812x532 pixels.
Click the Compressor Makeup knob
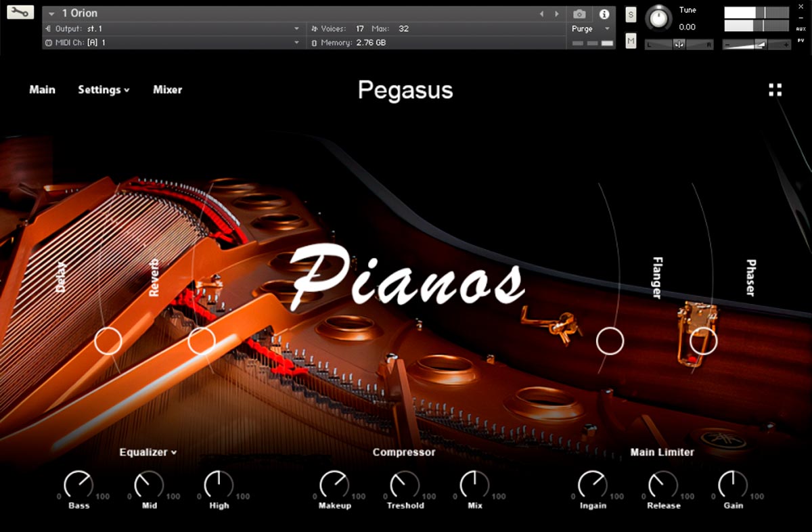pyautogui.click(x=334, y=485)
